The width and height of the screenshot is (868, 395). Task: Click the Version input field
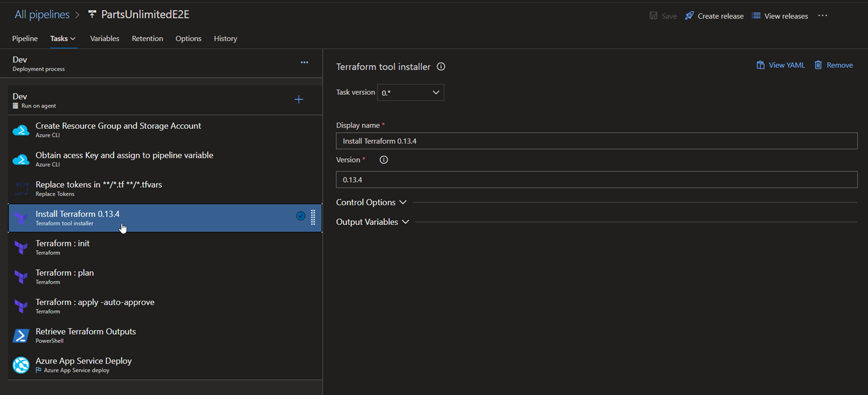tap(596, 180)
